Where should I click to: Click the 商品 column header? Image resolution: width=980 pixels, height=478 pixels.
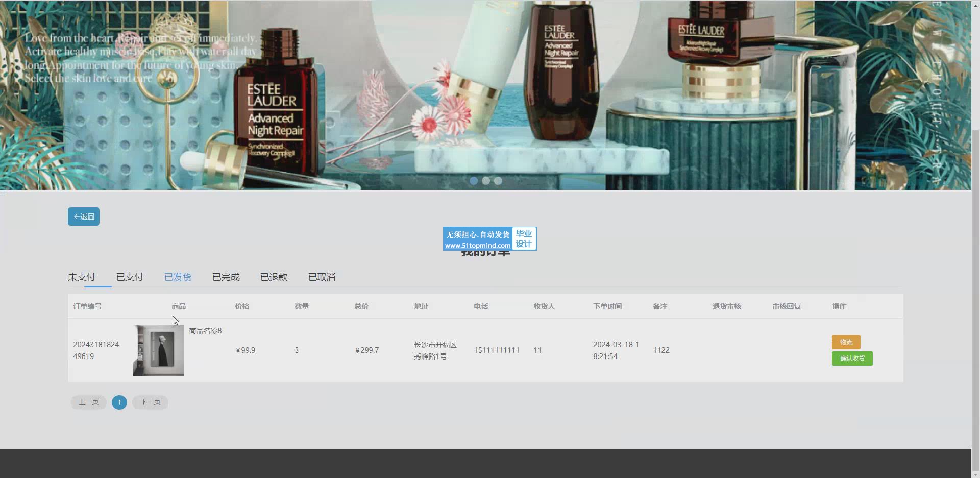[x=179, y=306]
